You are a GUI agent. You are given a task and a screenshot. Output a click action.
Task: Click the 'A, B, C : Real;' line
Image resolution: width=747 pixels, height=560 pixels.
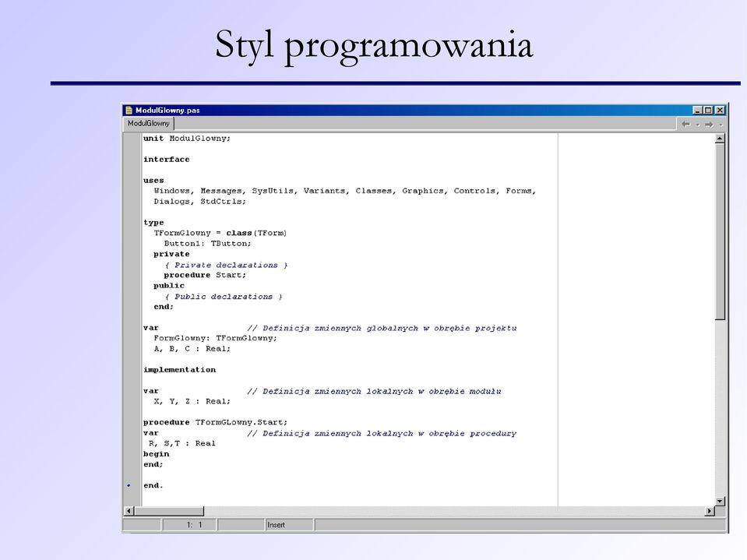coord(192,349)
